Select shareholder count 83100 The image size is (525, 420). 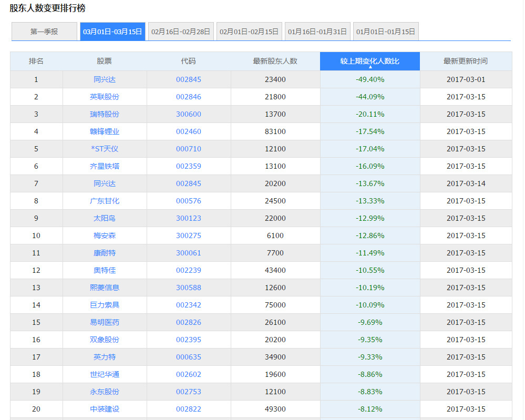pyautogui.click(x=275, y=131)
